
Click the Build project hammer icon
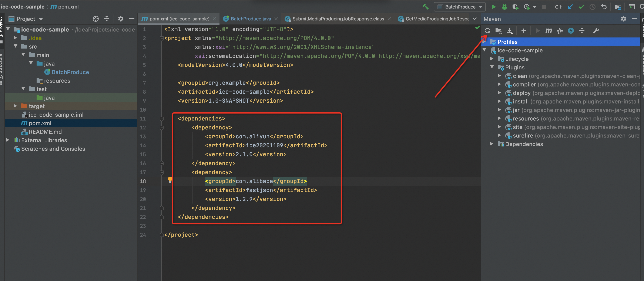coord(425,7)
